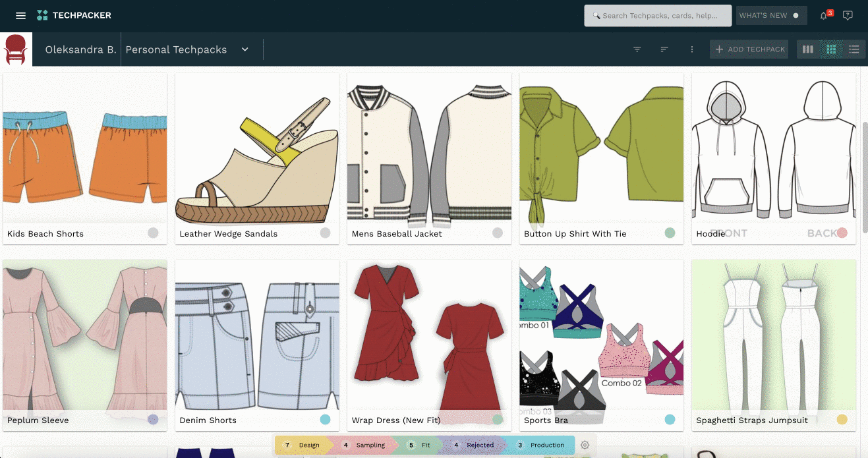Open the Hoodie techpack thumbnail
The height and width of the screenshot is (458, 868).
click(x=774, y=148)
